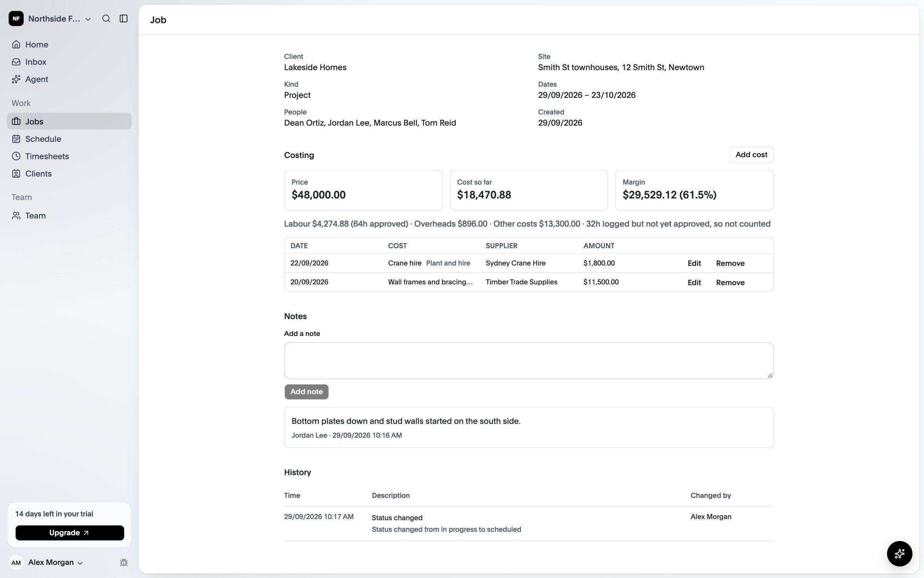The height and width of the screenshot is (578, 924).
Task: Click the Add note button
Action: (306, 391)
